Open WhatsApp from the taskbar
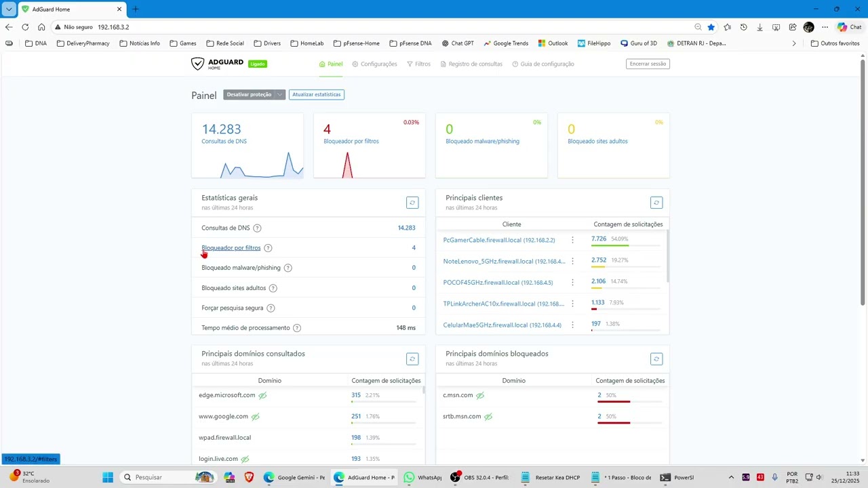 422,477
